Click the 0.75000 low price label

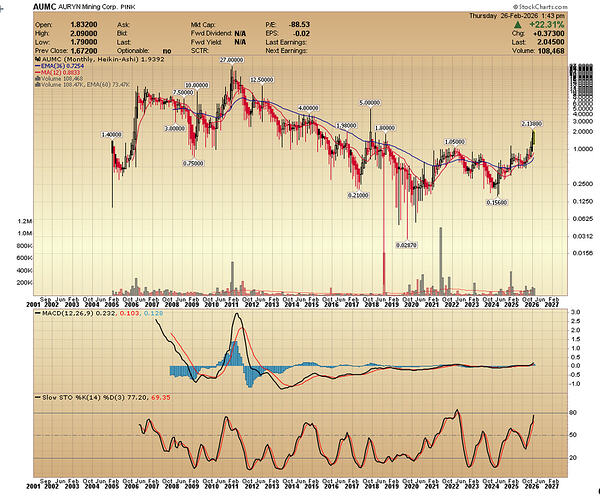coord(193,163)
